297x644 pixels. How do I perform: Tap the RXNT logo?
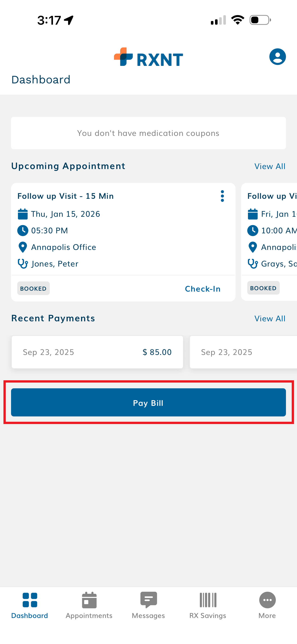point(148,57)
